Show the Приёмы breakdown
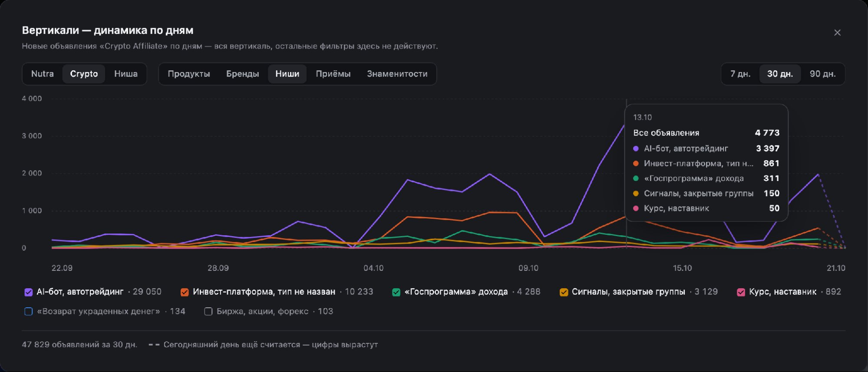This screenshot has height=372, width=868. tap(333, 74)
